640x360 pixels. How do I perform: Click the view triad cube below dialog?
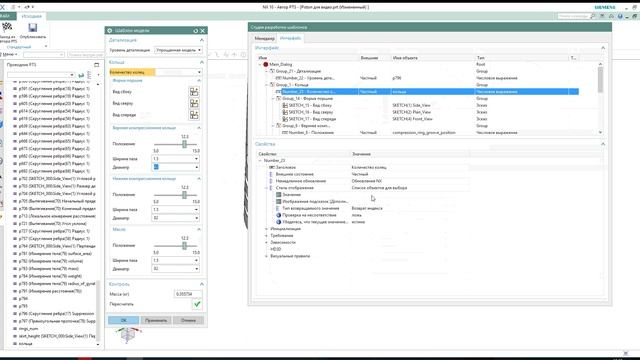click(128, 335)
